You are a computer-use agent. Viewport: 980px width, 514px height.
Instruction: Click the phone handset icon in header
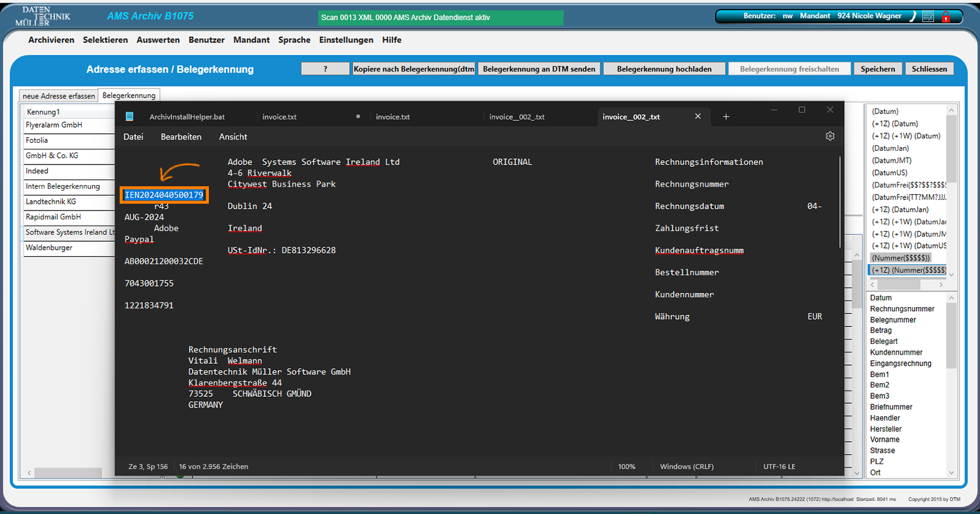[913, 17]
